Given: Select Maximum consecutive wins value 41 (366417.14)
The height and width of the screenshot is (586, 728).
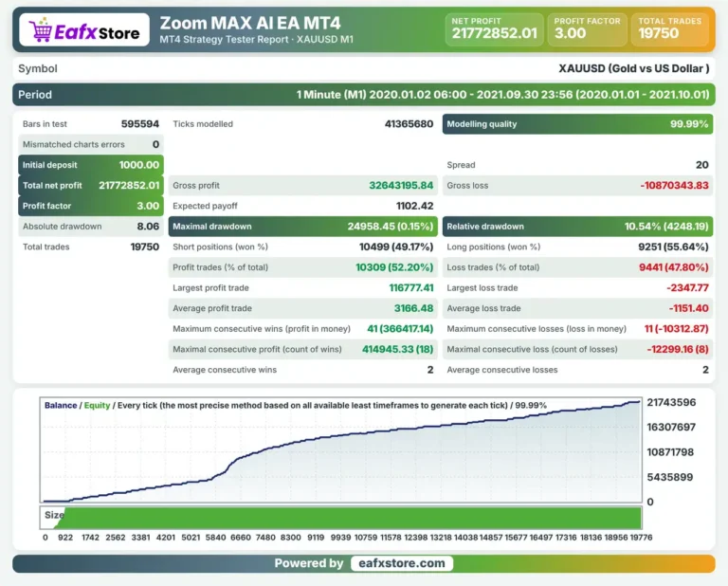Looking at the screenshot, I should tap(400, 329).
